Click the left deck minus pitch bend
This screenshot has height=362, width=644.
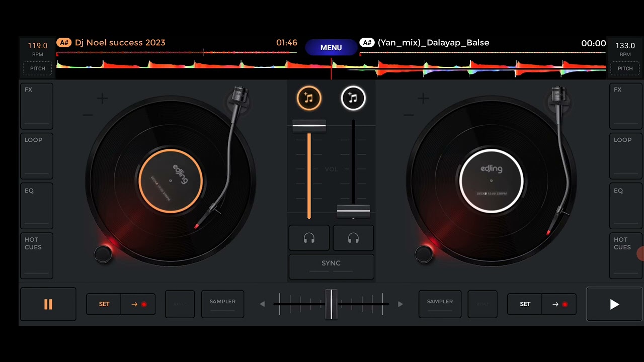tap(88, 115)
